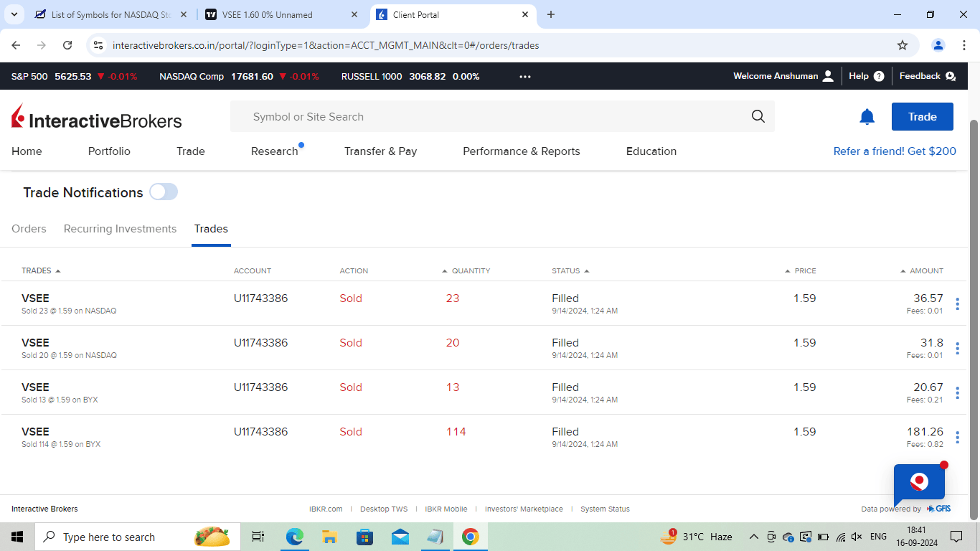Image resolution: width=980 pixels, height=551 pixels.
Task: Go back to the previous page
Action: point(16,45)
